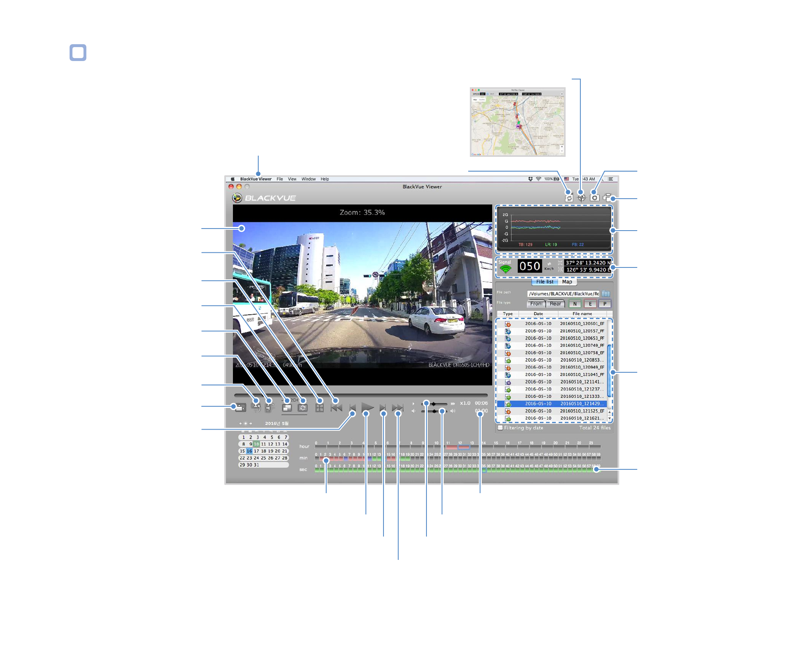812x650 pixels.
Task: Click the low volume speaker icon
Action: pyautogui.click(x=413, y=411)
